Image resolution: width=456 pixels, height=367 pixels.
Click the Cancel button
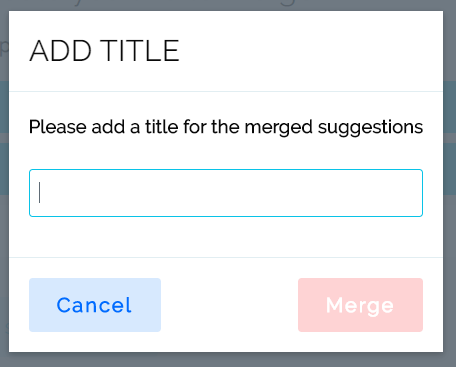pyautogui.click(x=95, y=305)
